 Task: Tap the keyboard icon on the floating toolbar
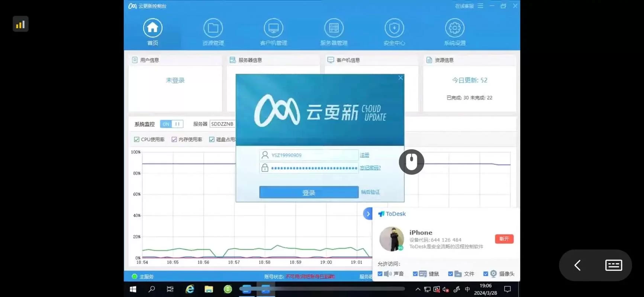click(x=614, y=265)
